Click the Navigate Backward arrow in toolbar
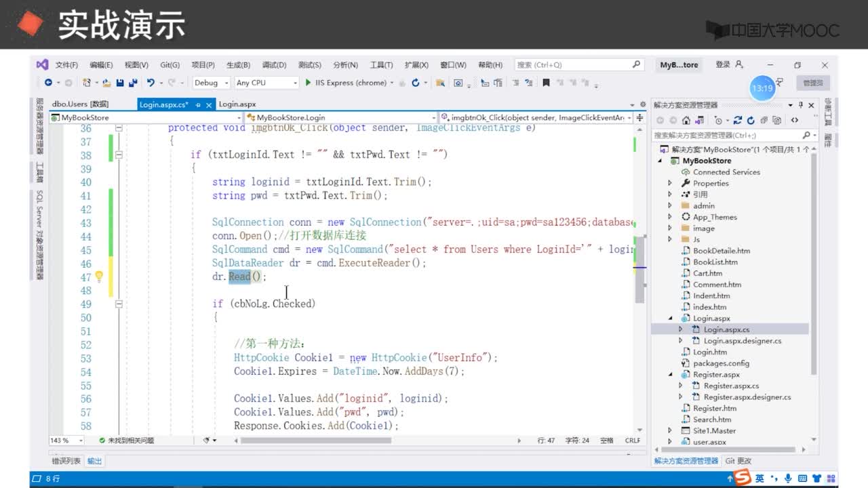This screenshot has width=868, height=488. click(x=48, y=83)
